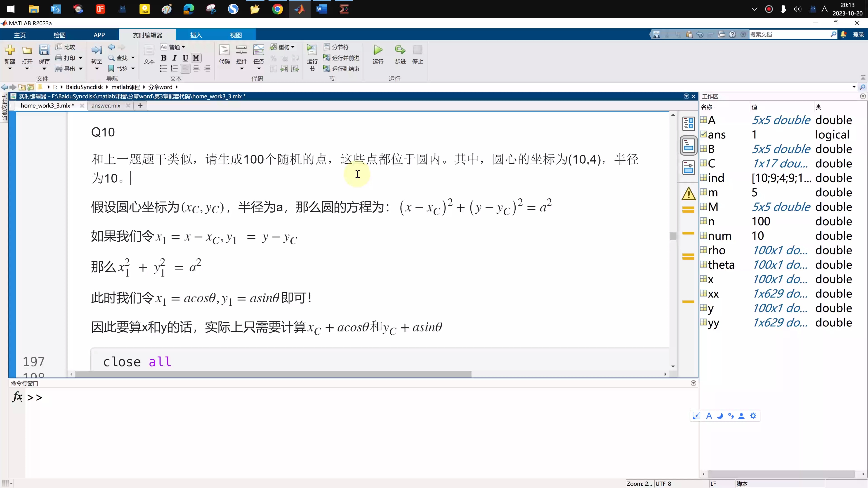This screenshot has width=868, height=488.
Task: Toggle Monospace (M) formatting
Action: coord(196,58)
